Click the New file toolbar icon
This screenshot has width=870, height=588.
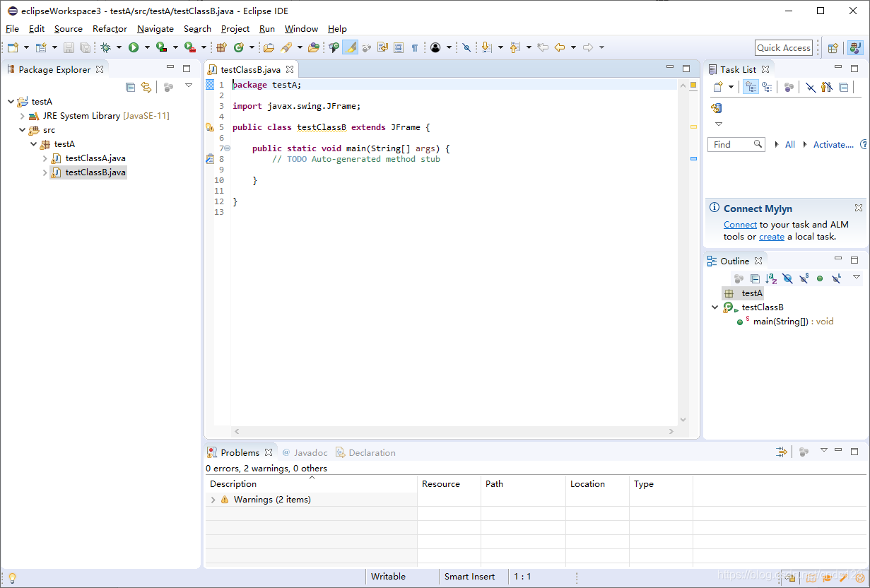pos(13,47)
